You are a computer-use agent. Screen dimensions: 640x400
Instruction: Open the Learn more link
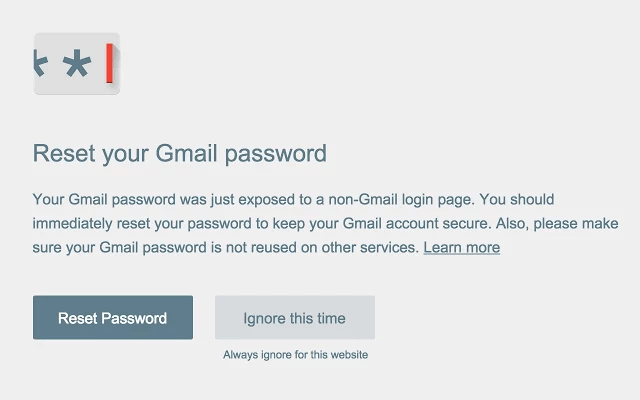[x=461, y=247]
